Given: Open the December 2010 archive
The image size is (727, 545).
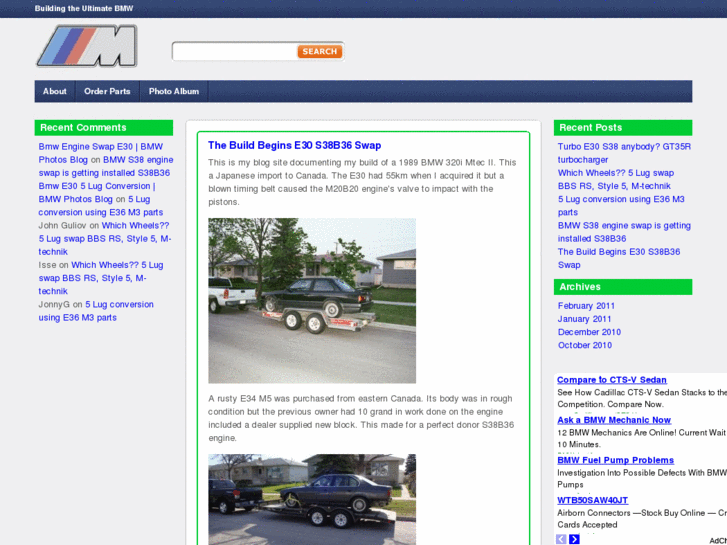Looking at the screenshot, I should [x=589, y=332].
